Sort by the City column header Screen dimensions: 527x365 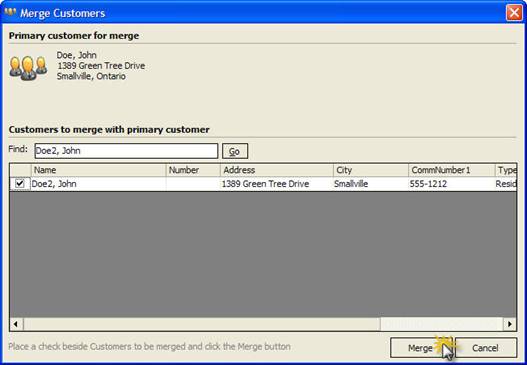[x=371, y=170]
